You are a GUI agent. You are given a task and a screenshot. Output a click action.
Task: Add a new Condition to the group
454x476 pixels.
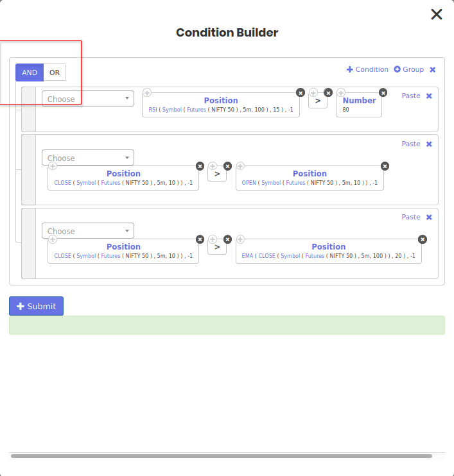click(367, 69)
